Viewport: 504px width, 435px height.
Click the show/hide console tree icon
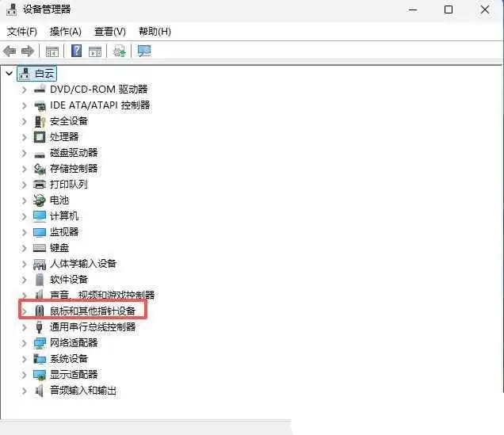click(x=52, y=52)
